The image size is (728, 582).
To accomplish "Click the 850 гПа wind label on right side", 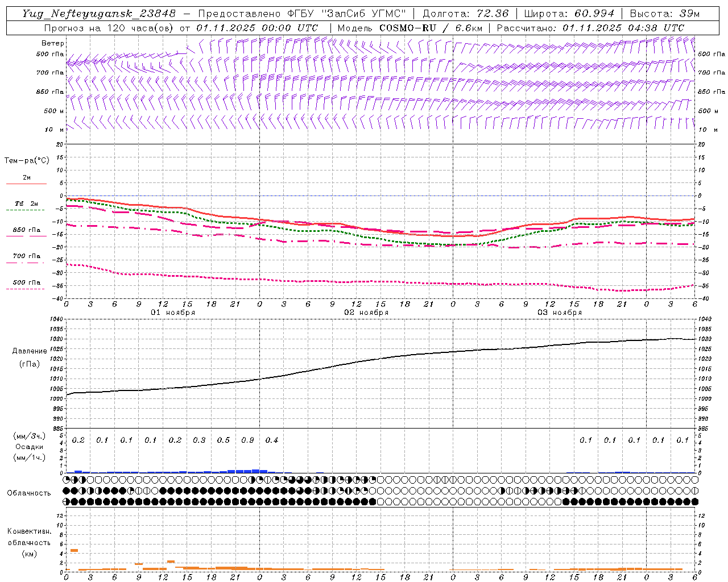I will coord(712,92).
